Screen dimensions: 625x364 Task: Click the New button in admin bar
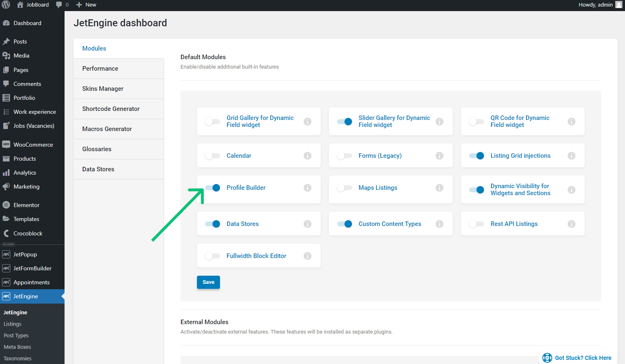click(86, 5)
